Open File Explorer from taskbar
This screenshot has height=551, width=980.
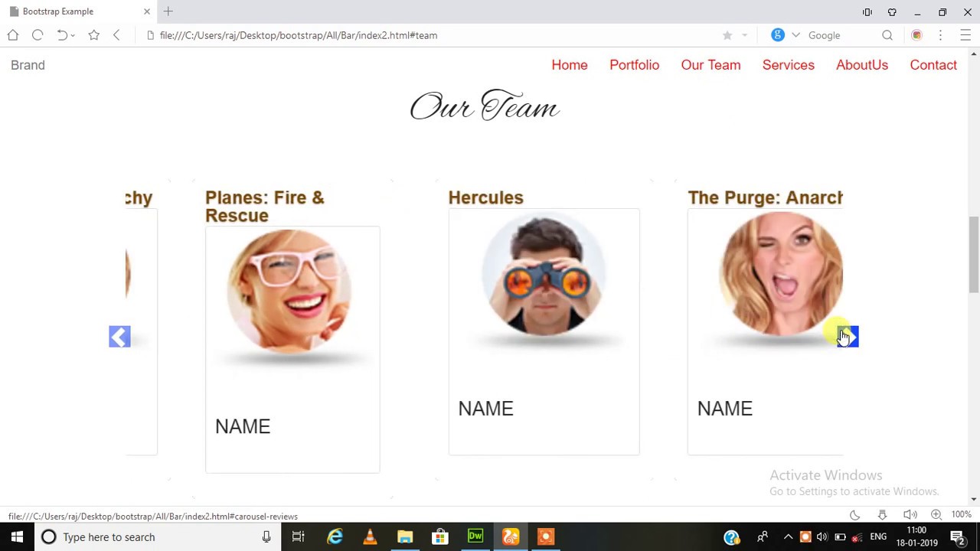tap(405, 537)
